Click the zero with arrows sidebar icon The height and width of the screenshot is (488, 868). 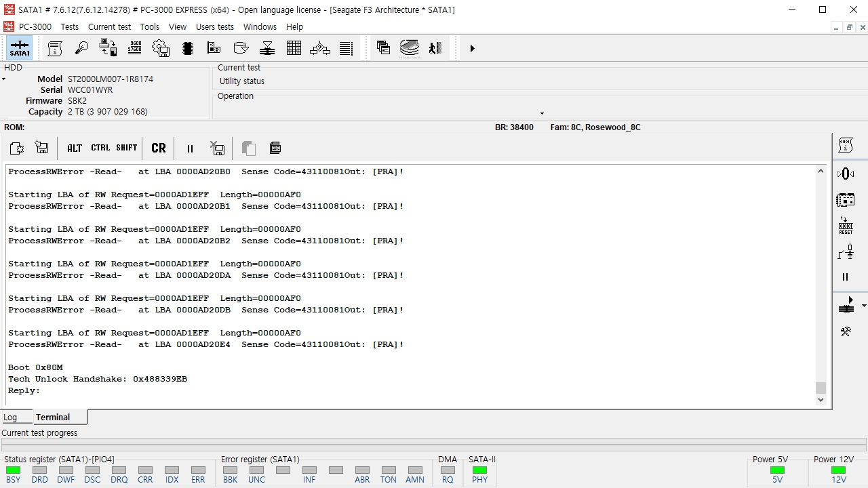[x=846, y=174]
